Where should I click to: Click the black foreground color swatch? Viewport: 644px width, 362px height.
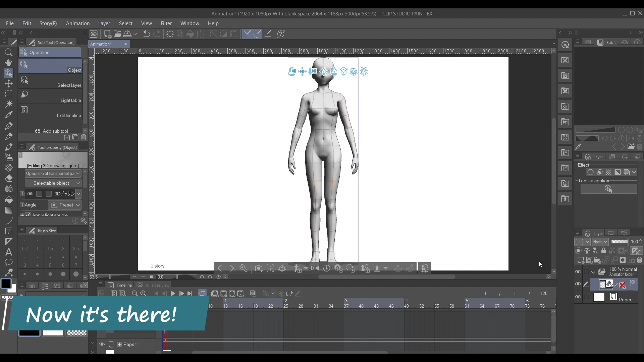tap(6, 284)
